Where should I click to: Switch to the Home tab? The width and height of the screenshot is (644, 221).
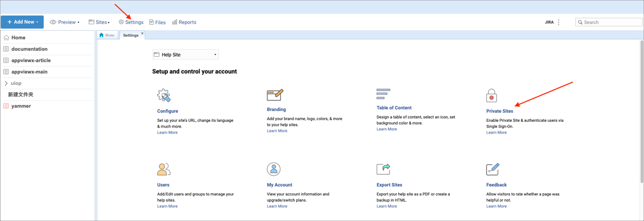coord(107,35)
